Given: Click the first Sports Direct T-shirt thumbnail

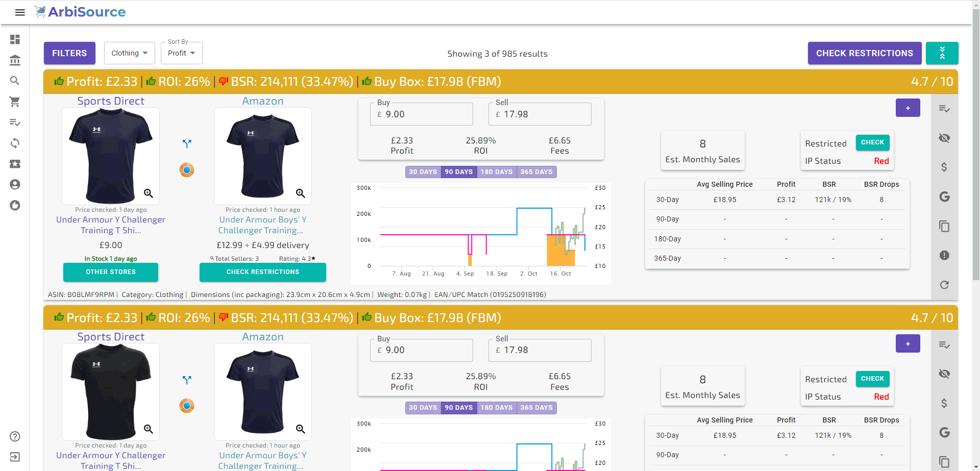Looking at the screenshot, I should (x=111, y=156).
